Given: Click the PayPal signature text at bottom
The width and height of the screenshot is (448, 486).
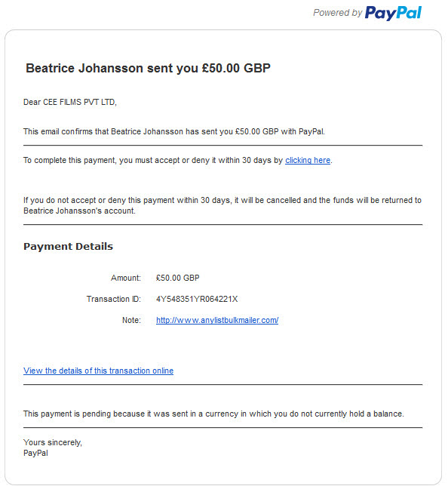Looking at the screenshot, I should [35, 453].
